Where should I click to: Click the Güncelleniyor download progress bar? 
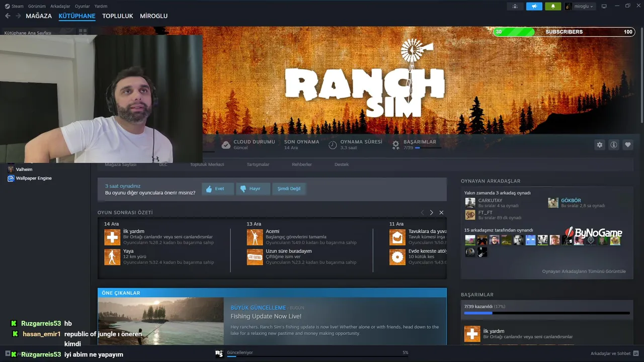point(317,356)
